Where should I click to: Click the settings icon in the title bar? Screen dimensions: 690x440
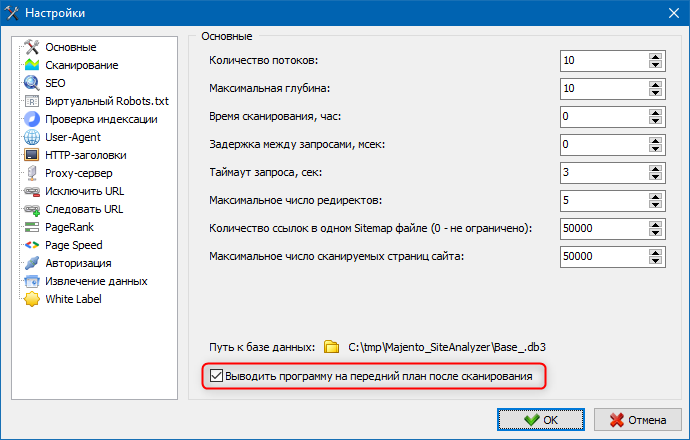(x=12, y=13)
